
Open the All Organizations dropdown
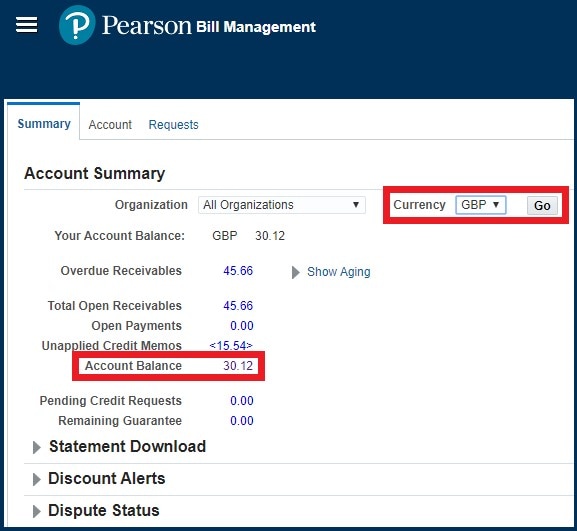282,205
